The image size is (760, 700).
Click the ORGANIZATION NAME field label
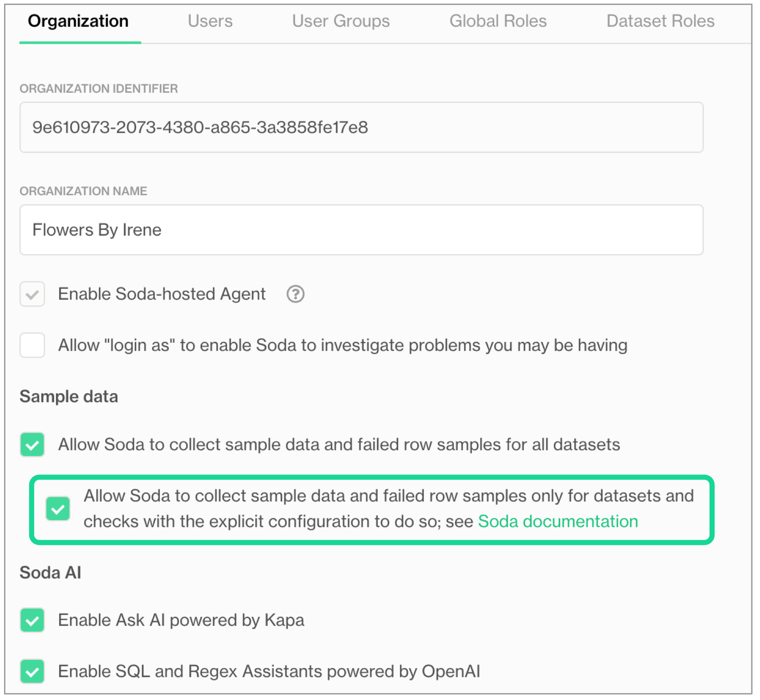(x=83, y=191)
